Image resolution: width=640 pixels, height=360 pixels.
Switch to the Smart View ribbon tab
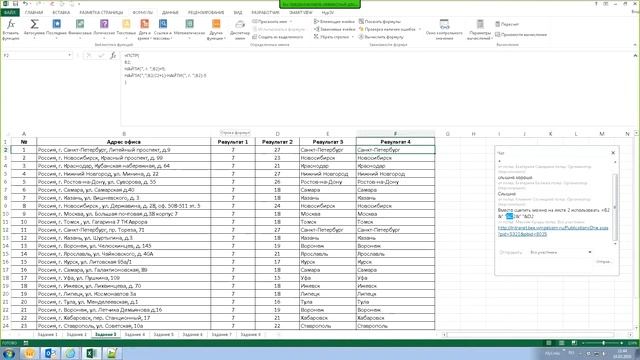coord(300,12)
